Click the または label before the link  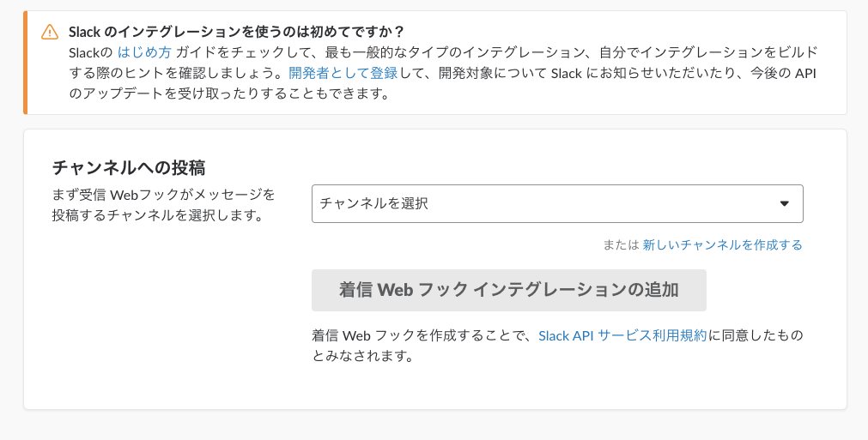(621, 244)
